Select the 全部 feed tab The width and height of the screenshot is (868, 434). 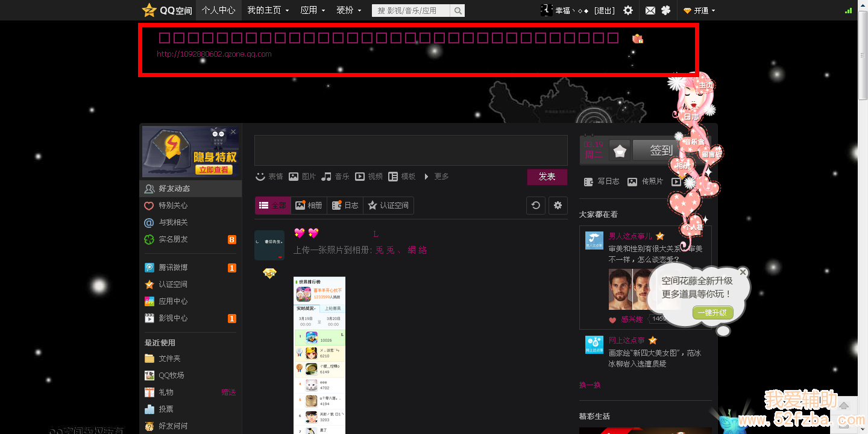point(272,206)
